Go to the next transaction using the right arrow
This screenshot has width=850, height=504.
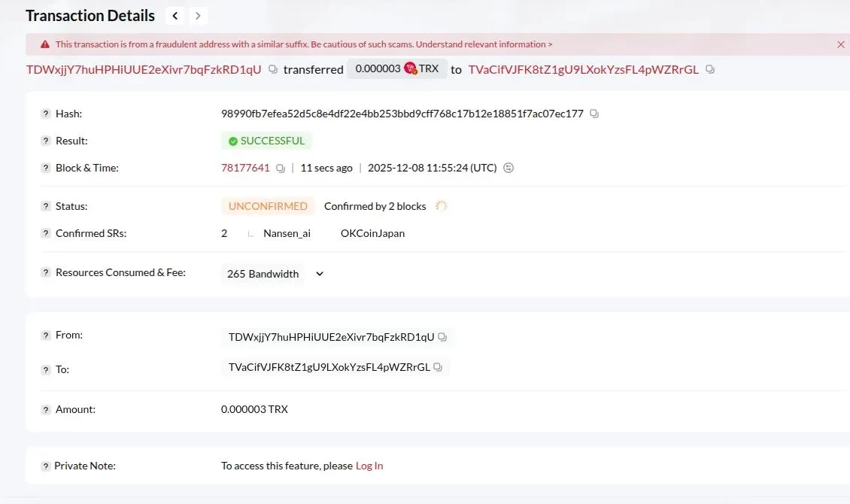[198, 15]
